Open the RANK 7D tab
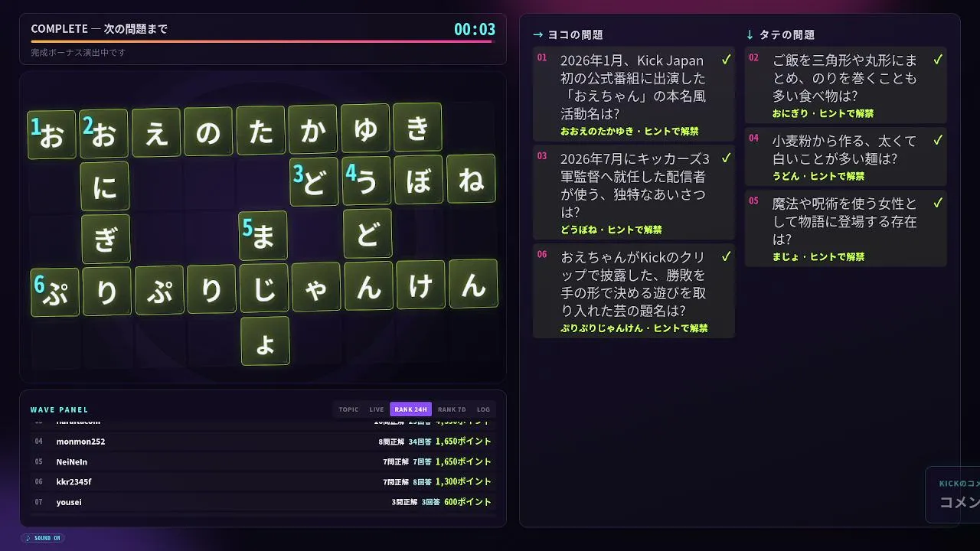Image resolution: width=980 pixels, height=551 pixels. pos(452,409)
